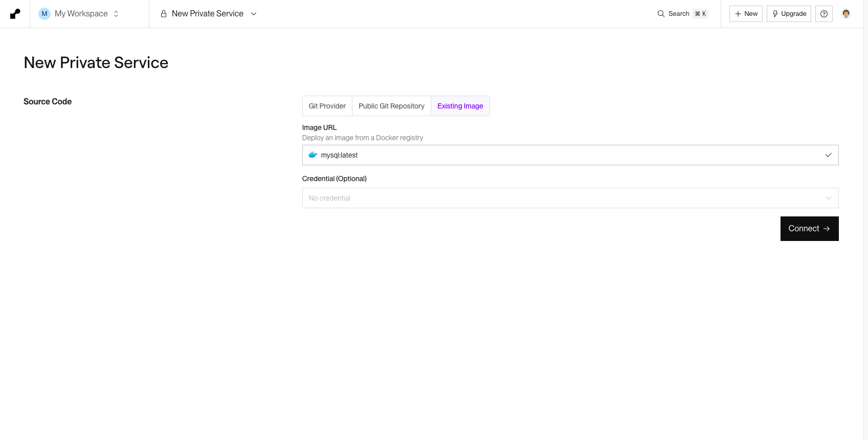This screenshot has height=440, width=868.
Task: Open the My Workspace switcher
Action: [x=79, y=14]
